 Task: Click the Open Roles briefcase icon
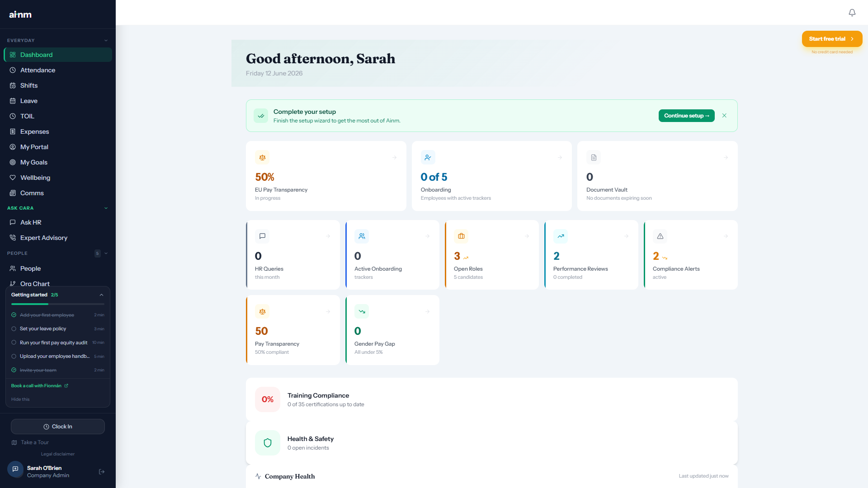(461, 236)
